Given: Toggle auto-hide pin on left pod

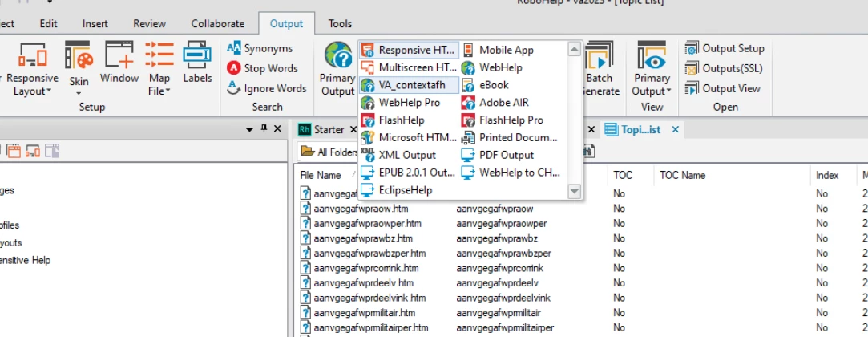Looking at the screenshot, I should pos(264,128).
